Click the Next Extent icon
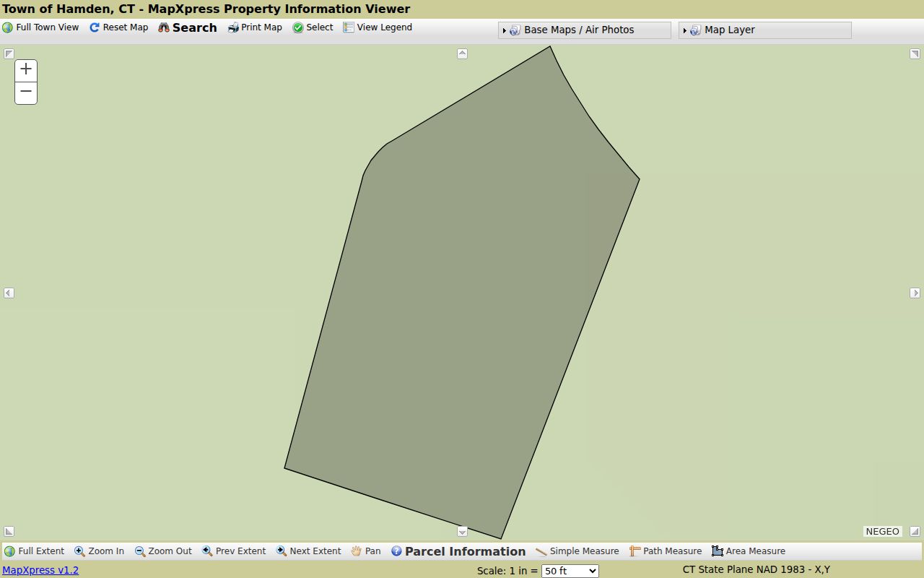Screen dimensions: 924x578 point(282,551)
